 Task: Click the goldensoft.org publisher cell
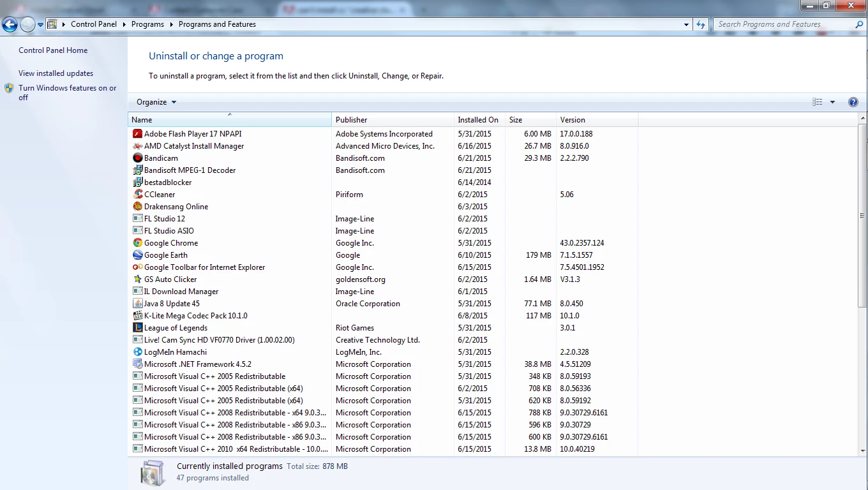coord(361,279)
